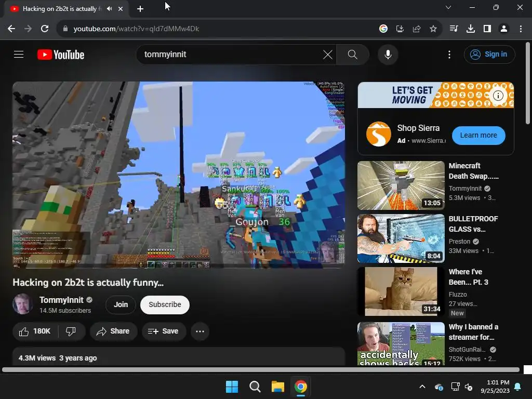Run search with the magnifier button
This screenshot has height=399, width=532.
(353, 55)
